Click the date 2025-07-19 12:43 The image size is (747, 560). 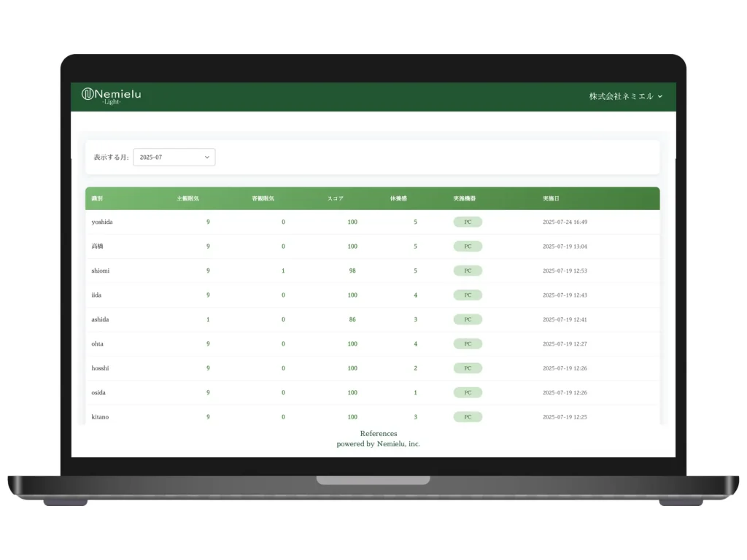click(x=565, y=295)
